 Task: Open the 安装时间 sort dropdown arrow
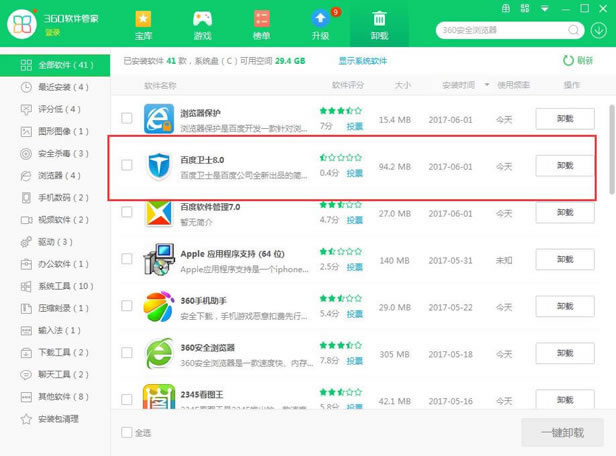(487, 85)
